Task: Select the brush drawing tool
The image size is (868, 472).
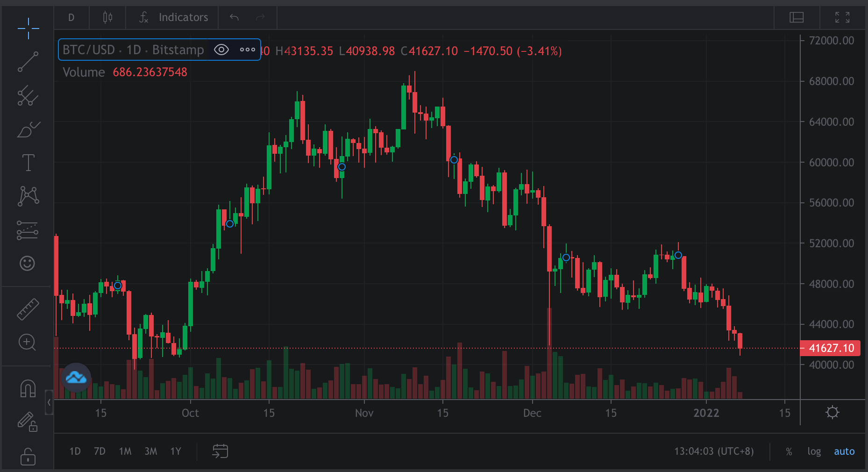Action: click(28, 129)
